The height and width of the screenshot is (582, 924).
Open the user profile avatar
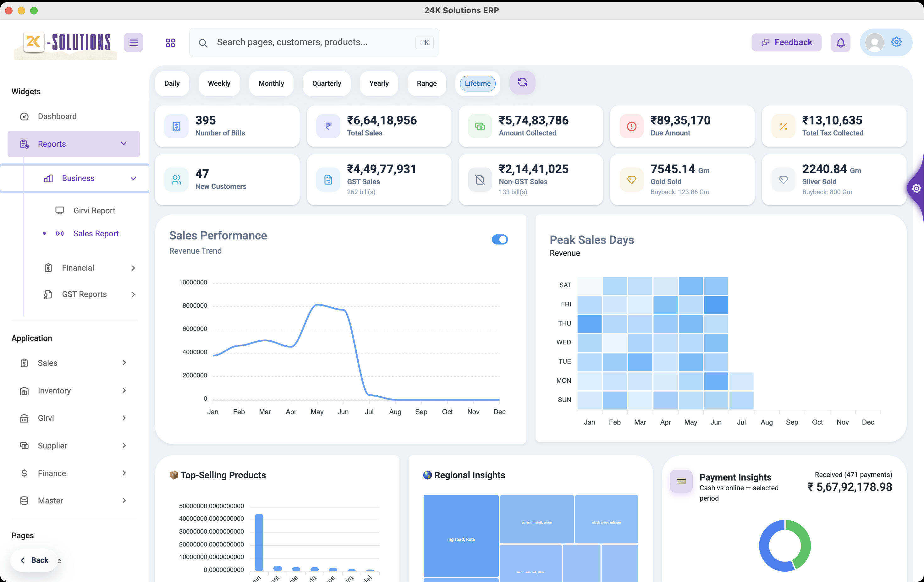click(x=875, y=43)
